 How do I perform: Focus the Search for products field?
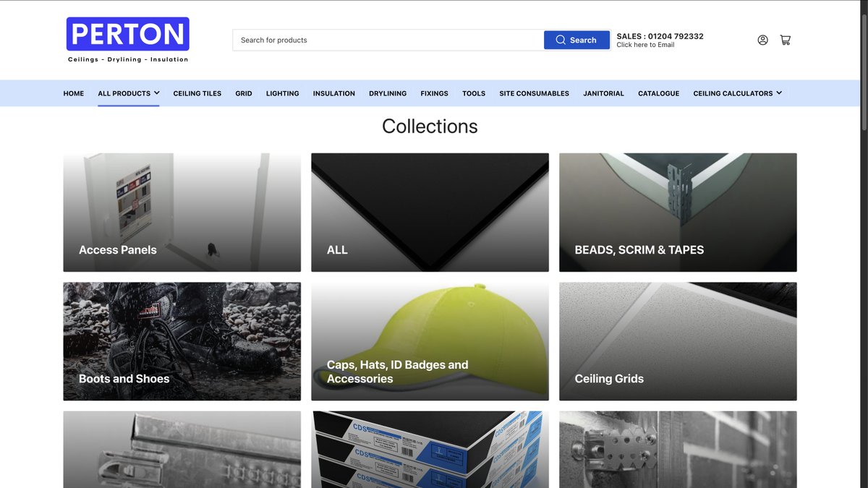pos(388,40)
